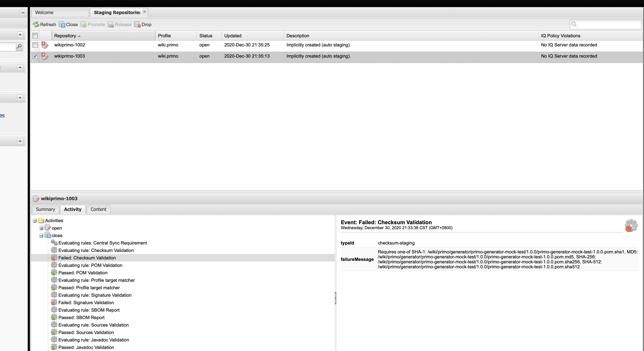
Task: Click the repository search input field
Action: [608, 24]
